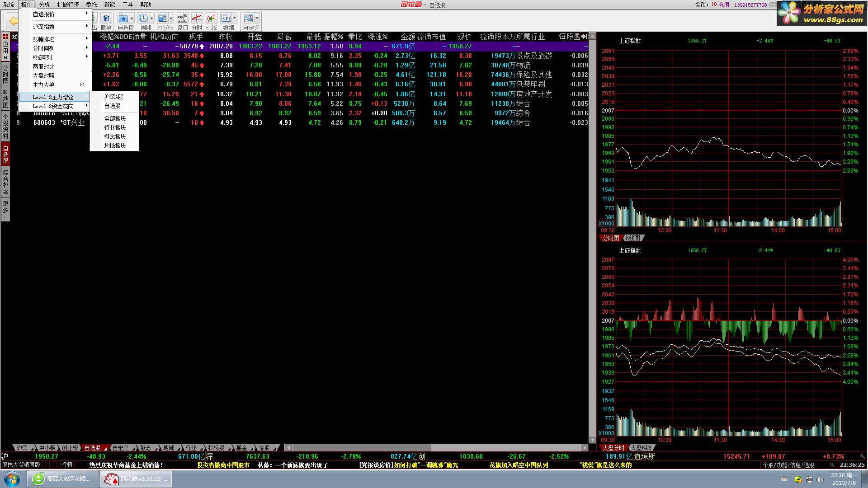Viewport: 868px width, 488px height.
Task: Open the 工具 menu
Action: 127,5
